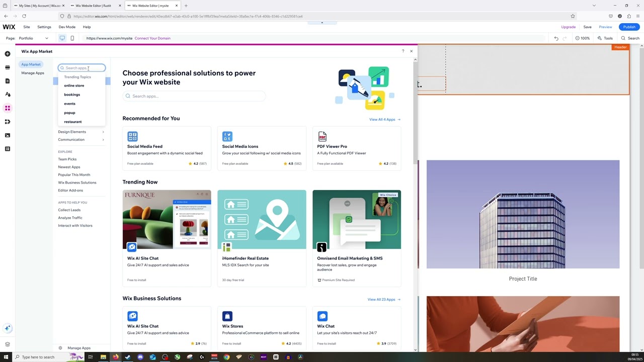Select the 'restaurant' trending topic

tap(72, 122)
